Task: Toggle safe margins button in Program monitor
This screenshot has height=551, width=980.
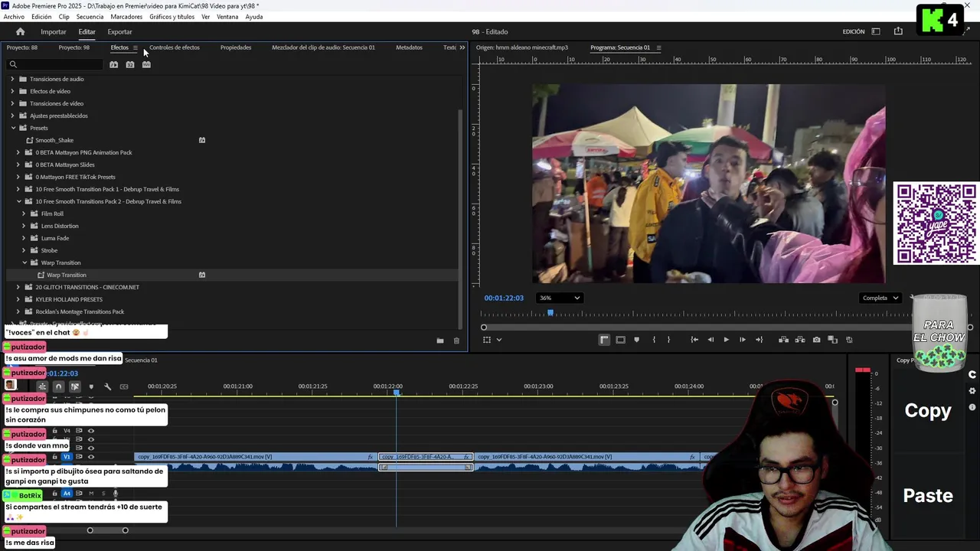Action: (x=620, y=340)
